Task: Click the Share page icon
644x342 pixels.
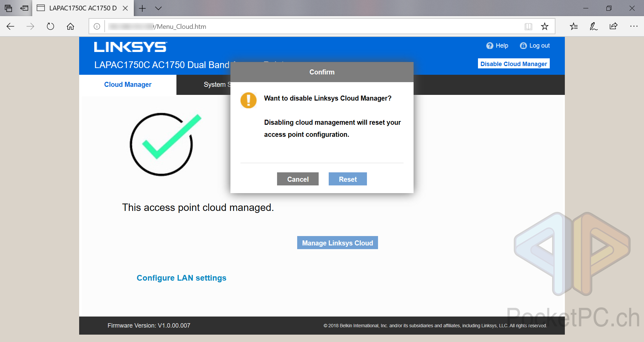Action: click(x=613, y=26)
